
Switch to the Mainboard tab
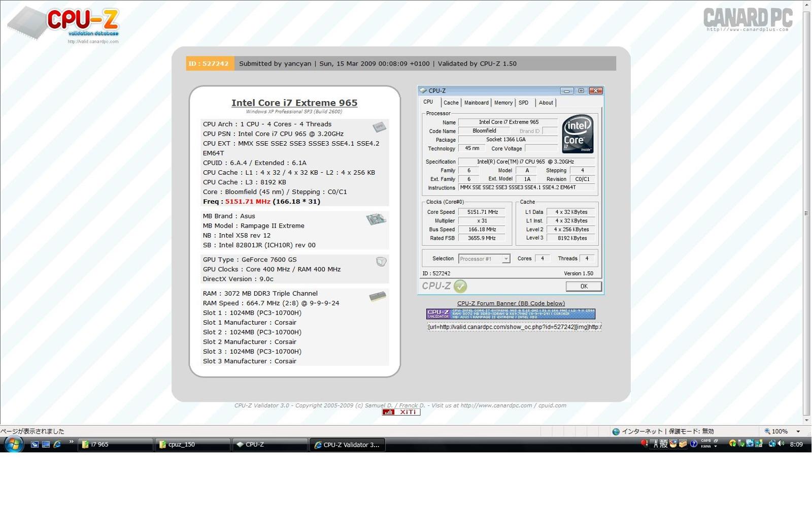tap(476, 103)
